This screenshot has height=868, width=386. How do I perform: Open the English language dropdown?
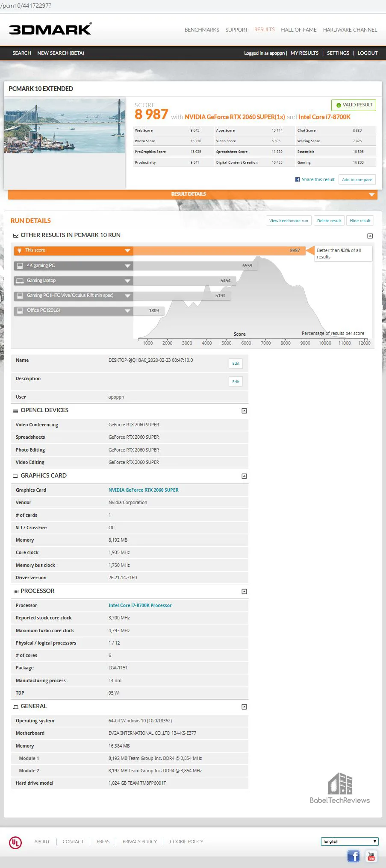click(350, 841)
